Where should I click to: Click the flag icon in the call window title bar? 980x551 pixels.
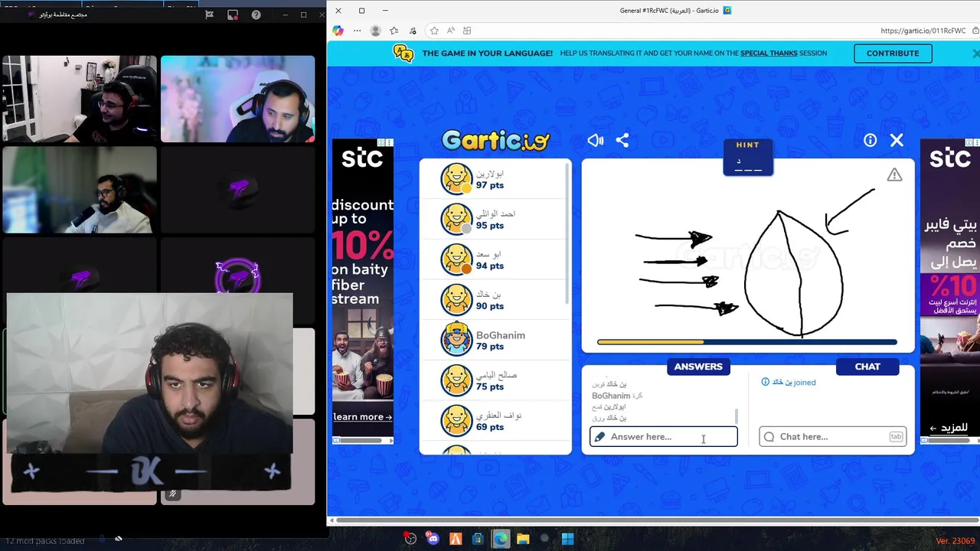[210, 15]
